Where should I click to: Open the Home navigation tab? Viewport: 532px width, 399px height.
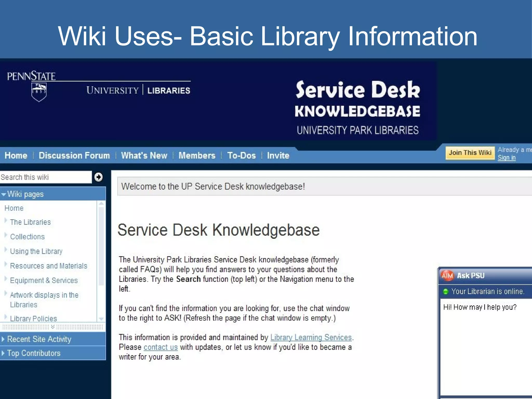[x=16, y=155]
